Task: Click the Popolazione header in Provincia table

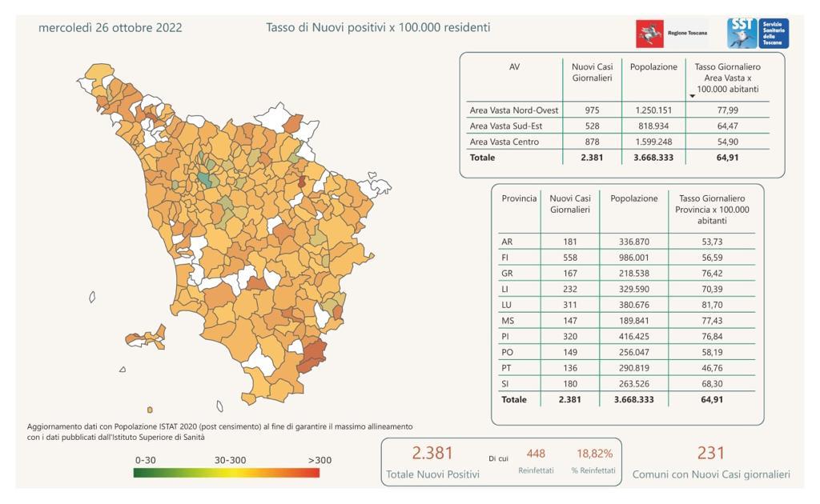Action: click(x=634, y=198)
